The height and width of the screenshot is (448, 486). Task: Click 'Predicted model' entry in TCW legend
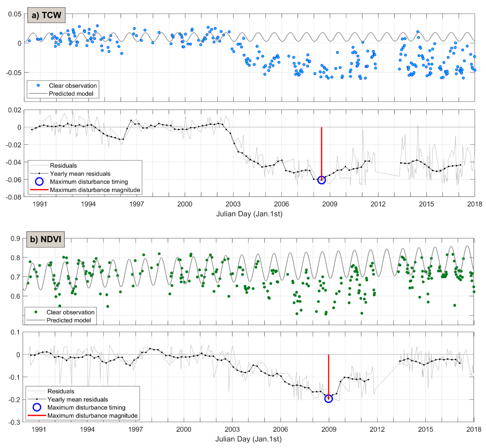[x=71, y=94]
